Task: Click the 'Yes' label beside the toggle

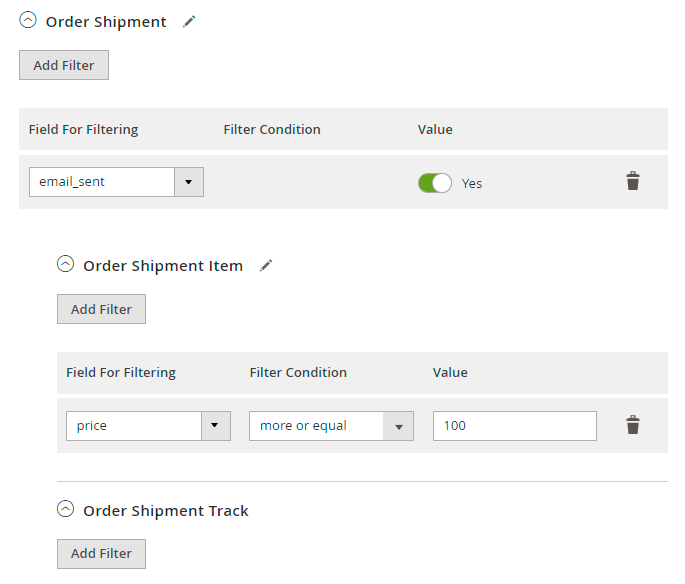Action: (x=472, y=183)
